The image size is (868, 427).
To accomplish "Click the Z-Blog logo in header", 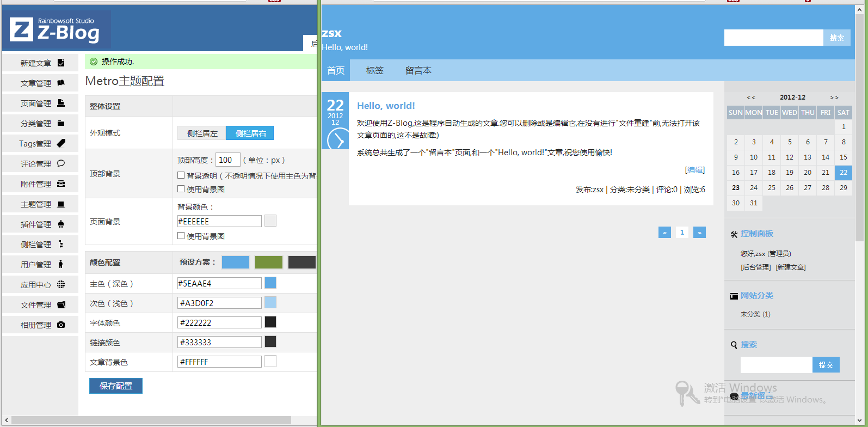I will [x=56, y=29].
